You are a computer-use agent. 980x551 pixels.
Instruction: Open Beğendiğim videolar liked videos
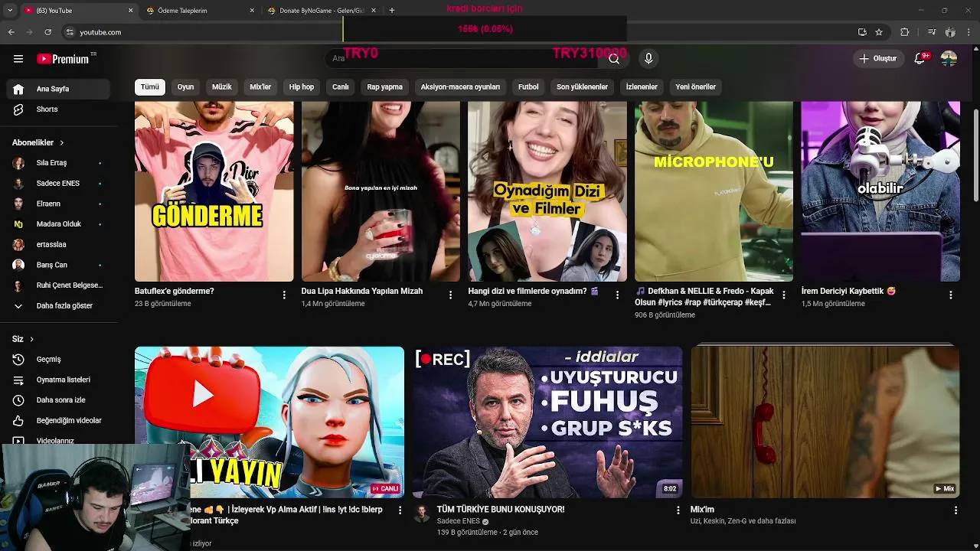click(58, 420)
